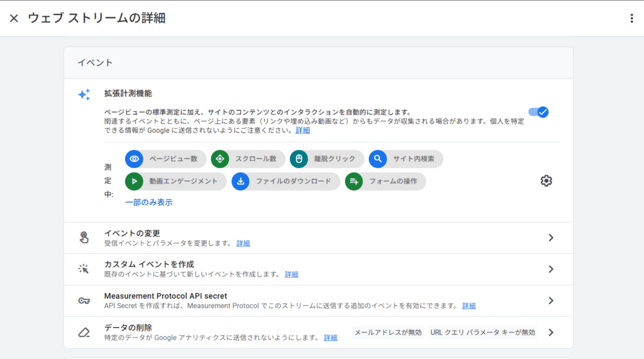Image resolution: width=644 pixels, height=359 pixels.
Task: Close the web stream details panel
Action: tap(14, 18)
